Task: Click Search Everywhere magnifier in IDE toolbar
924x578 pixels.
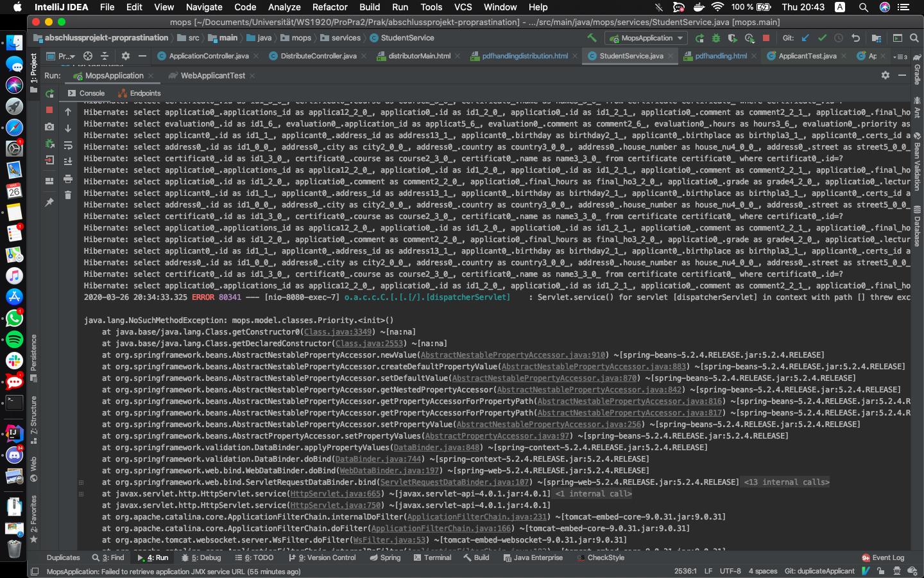Action: tap(914, 38)
